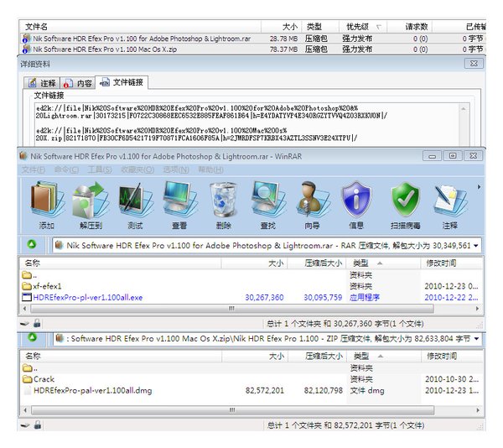The height and width of the screenshot is (448, 503).
Task: Switch to the 内容 tab
Action: (78, 83)
